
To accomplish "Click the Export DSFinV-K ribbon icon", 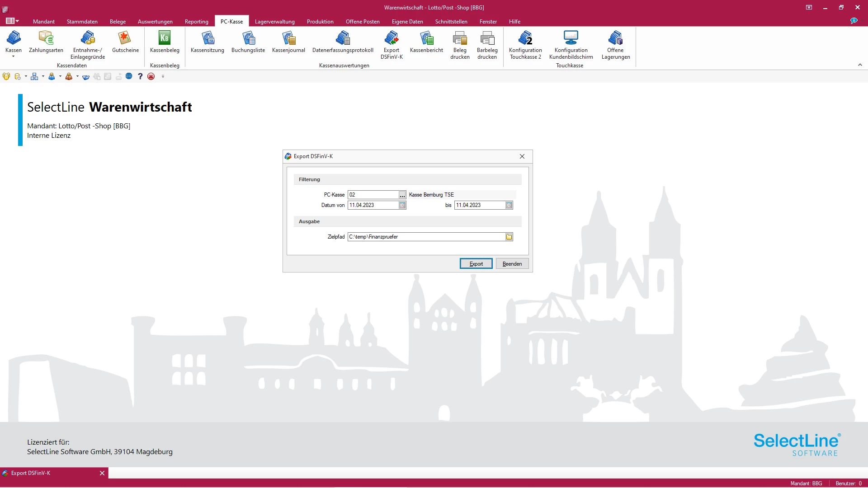I will pos(392,45).
